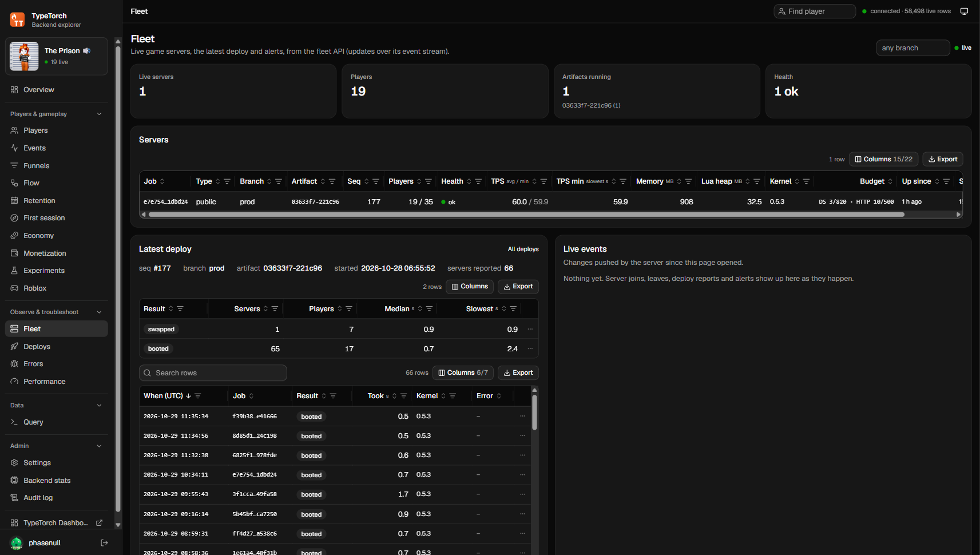Filter the Lua heap column
Image resolution: width=980 pixels, height=555 pixels.
click(x=757, y=181)
